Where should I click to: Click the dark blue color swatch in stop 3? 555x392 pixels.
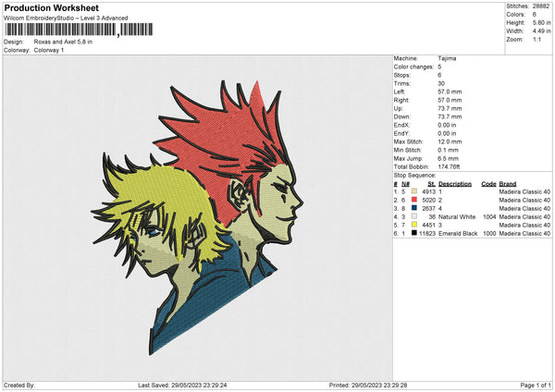414,208
